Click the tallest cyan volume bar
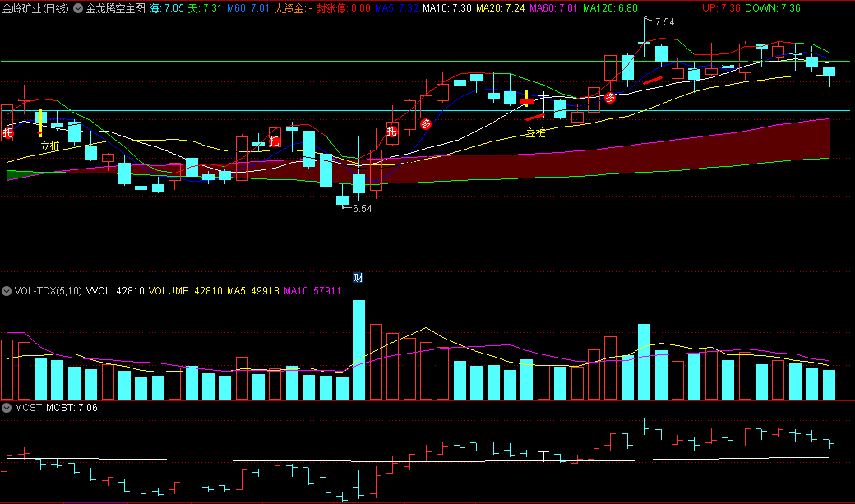The height and width of the screenshot is (504, 855). coord(358,349)
